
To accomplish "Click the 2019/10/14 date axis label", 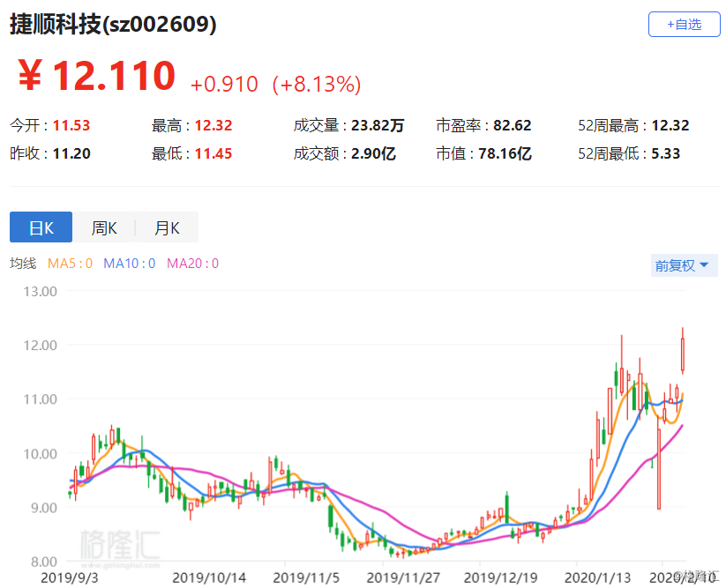I will click(209, 577).
